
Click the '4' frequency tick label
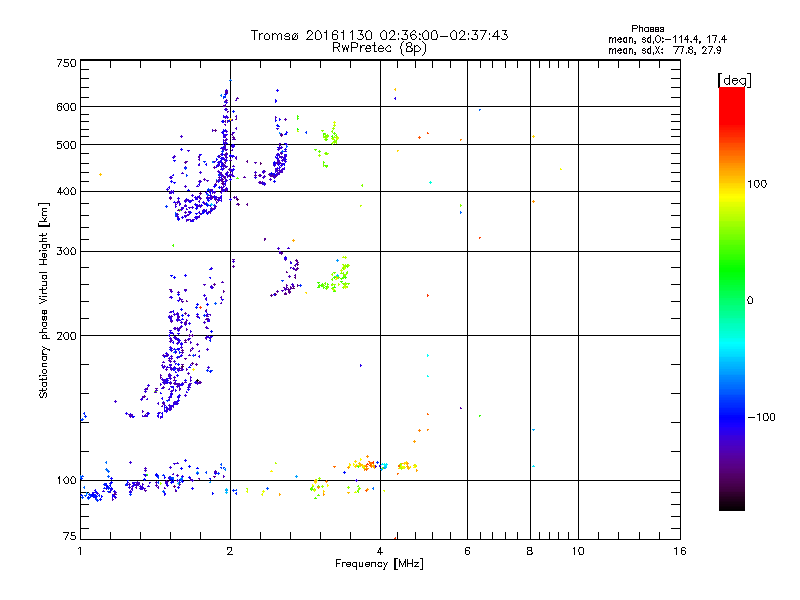[380, 551]
